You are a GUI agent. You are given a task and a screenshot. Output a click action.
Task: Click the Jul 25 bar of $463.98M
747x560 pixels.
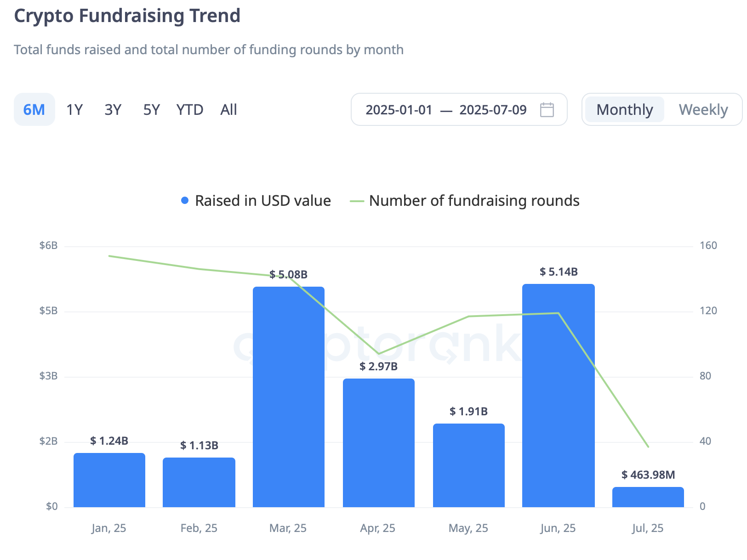pyautogui.click(x=648, y=497)
